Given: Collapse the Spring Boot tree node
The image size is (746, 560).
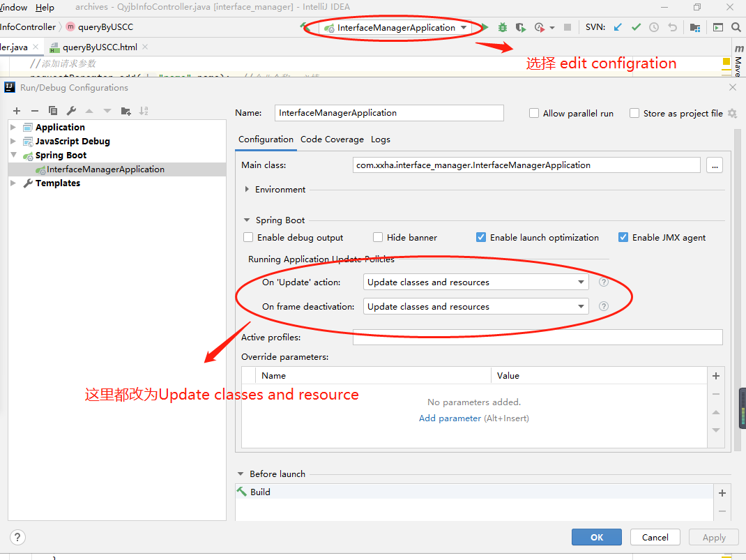Looking at the screenshot, I should point(13,155).
